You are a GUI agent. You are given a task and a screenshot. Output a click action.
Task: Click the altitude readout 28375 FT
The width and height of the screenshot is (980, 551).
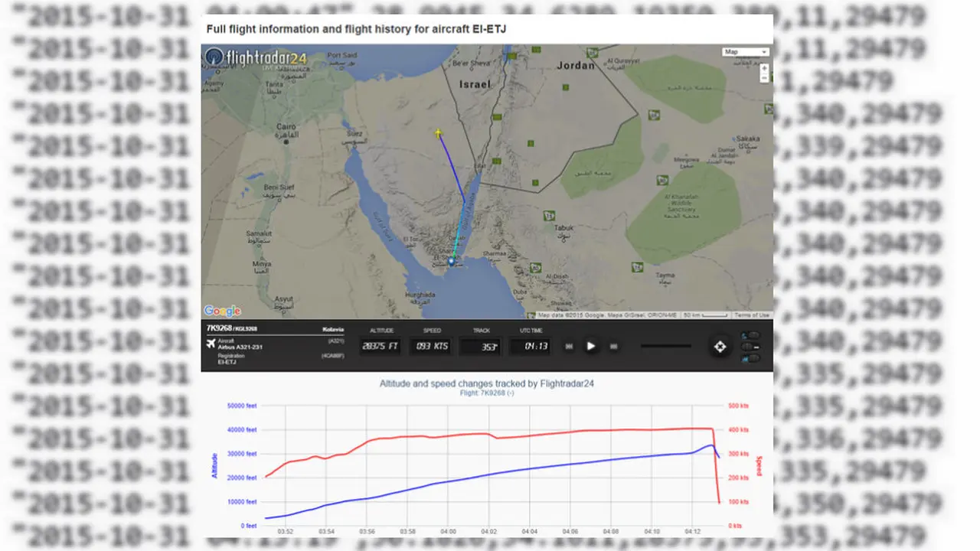click(380, 346)
